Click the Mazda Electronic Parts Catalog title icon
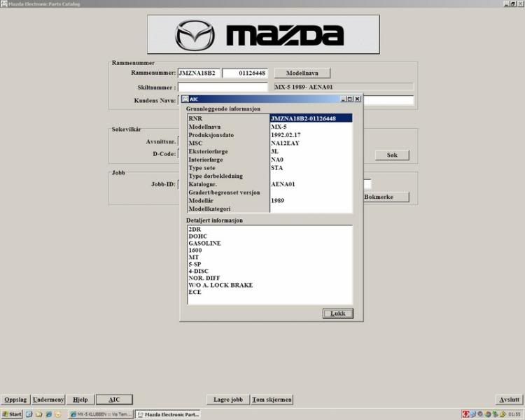 coord(3,3)
